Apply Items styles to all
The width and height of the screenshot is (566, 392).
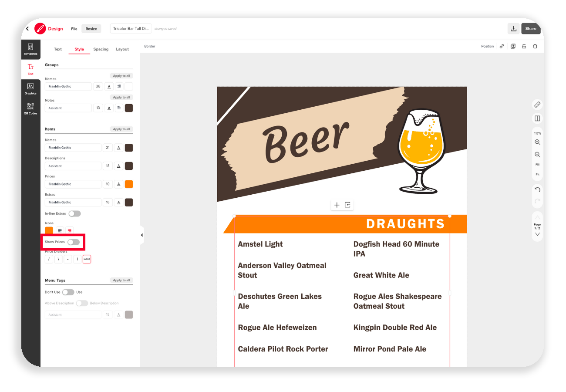(121, 129)
